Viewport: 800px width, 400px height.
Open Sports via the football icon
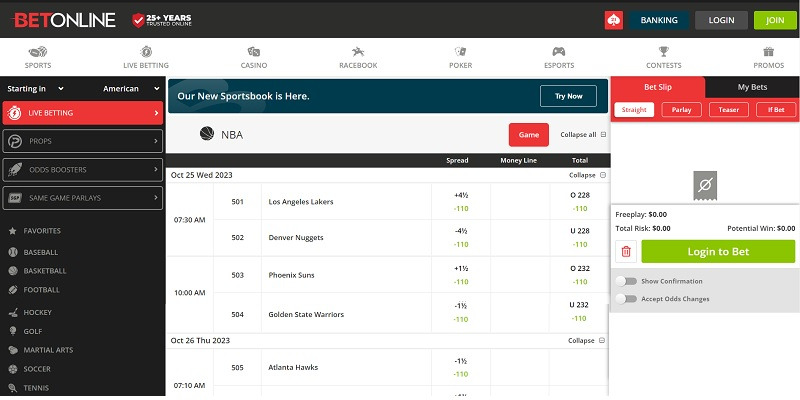click(38, 52)
